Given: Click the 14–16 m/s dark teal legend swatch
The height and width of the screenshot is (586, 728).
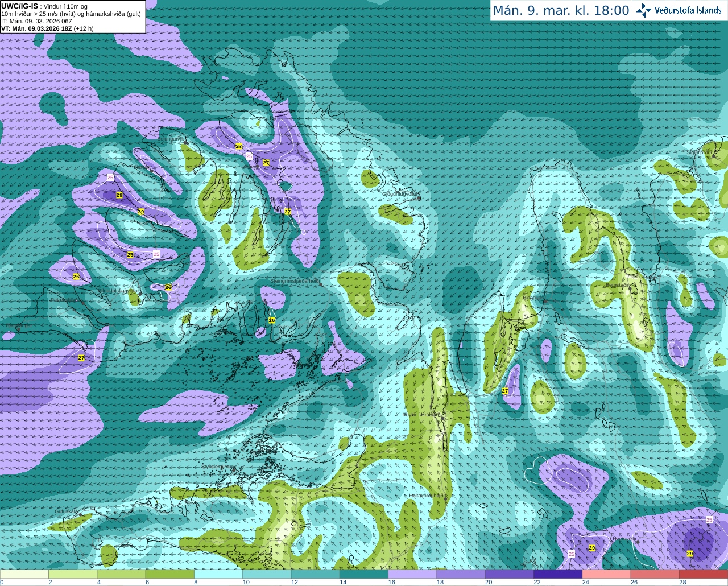Looking at the screenshot, I should 364,574.
